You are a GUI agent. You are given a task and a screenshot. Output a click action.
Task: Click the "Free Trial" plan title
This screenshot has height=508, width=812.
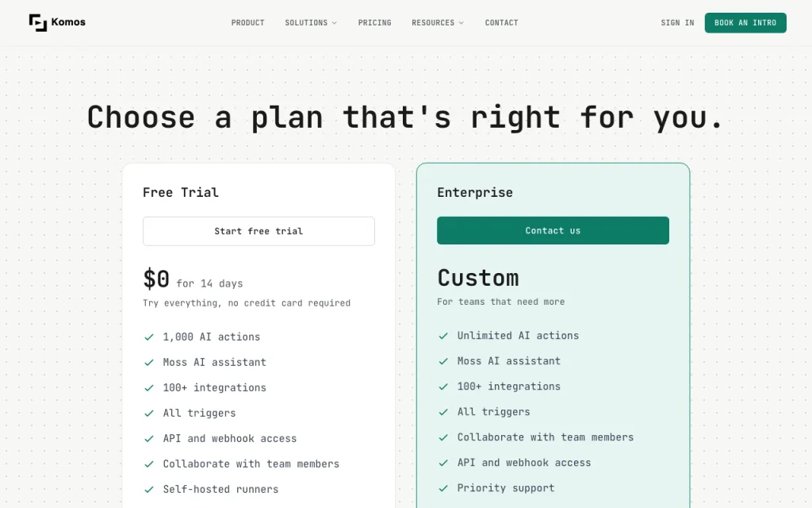[181, 192]
